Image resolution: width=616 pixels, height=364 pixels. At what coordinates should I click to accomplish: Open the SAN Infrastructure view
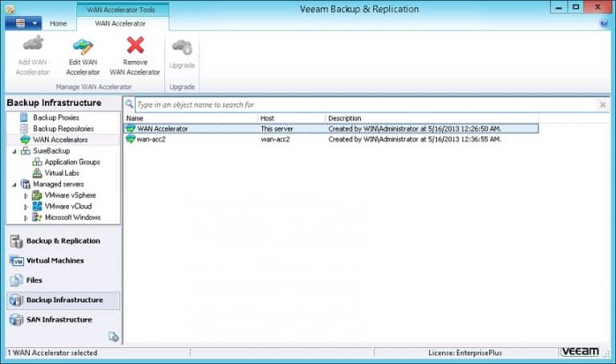(x=63, y=320)
